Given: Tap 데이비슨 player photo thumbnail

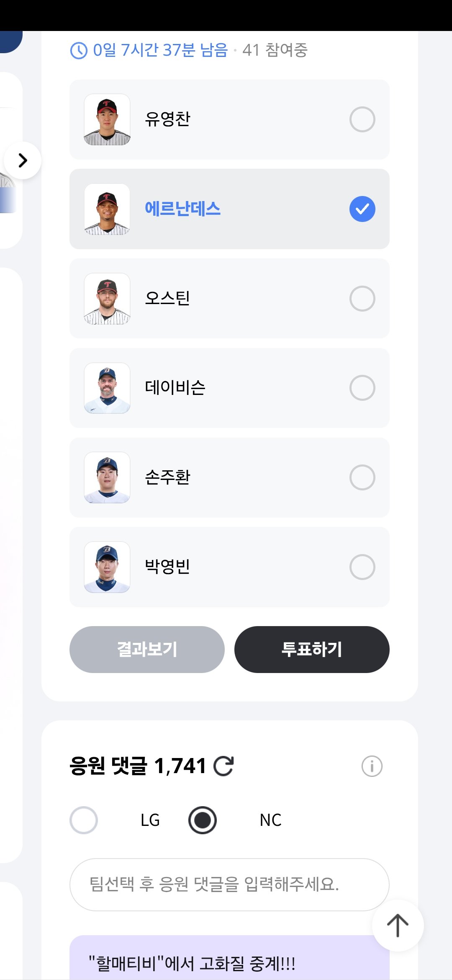Looking at the screenshot, I should point(107,388).
